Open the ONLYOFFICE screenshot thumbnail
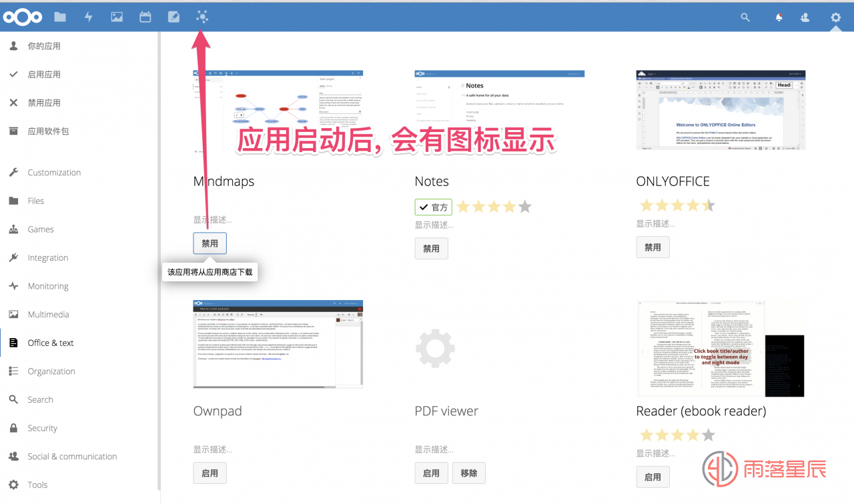Viewport: 854px width, 504px height. [x=721, y=110]
